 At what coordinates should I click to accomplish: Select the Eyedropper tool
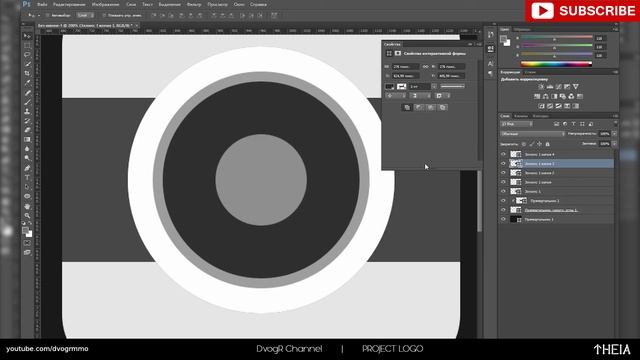pos(27,83)
